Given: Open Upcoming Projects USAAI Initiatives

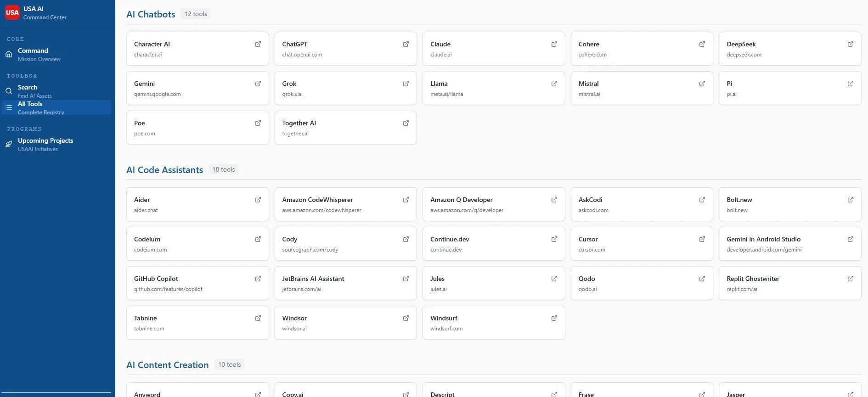Looking at the screenshot, I should click(56, 144).
